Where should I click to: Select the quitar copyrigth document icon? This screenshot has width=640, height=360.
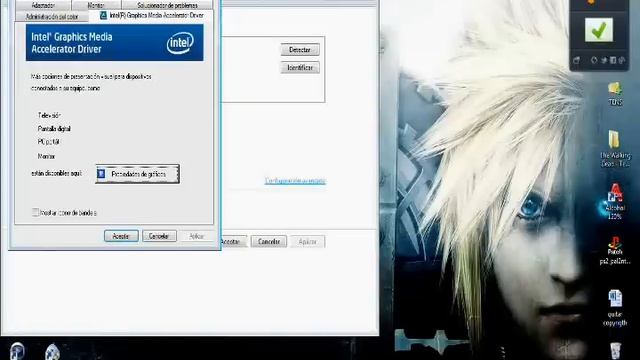615,308
